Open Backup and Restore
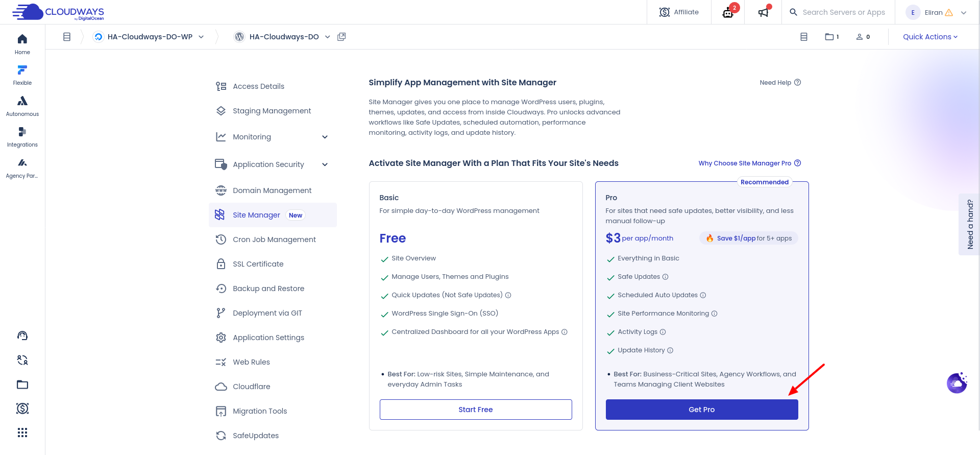980x455 pixels. 273,289
